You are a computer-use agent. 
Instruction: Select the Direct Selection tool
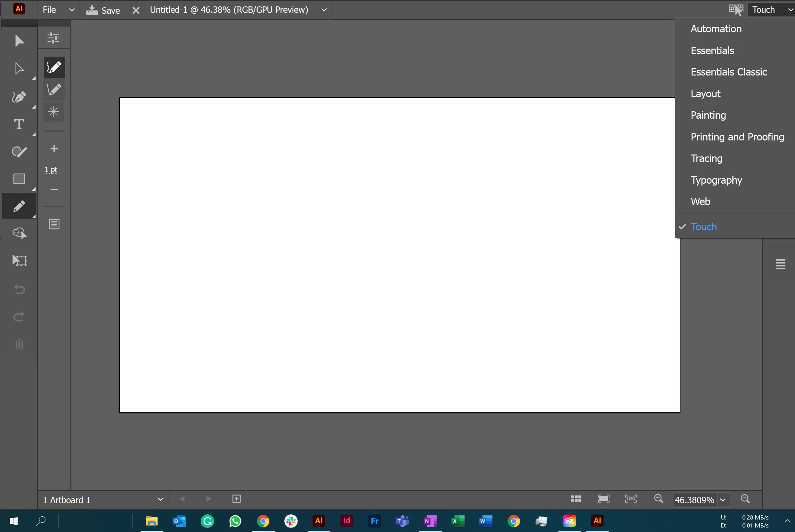tap(19, 68)
